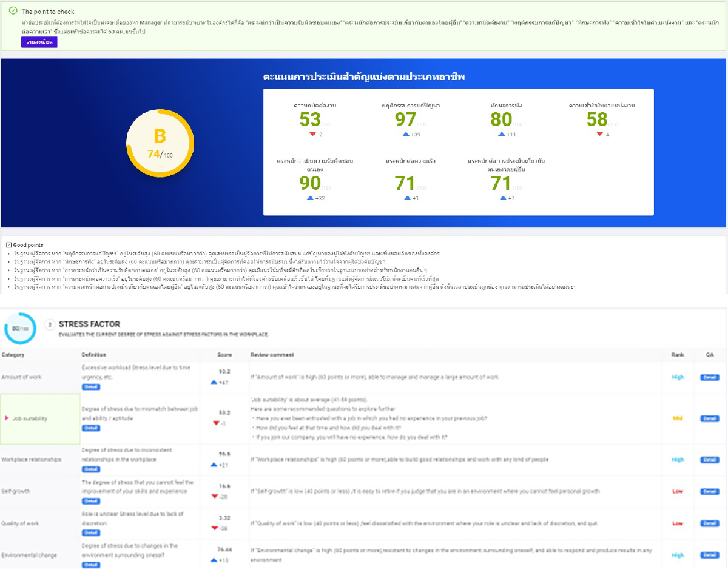Select the green score 80 value

click(x=502, y=119)
